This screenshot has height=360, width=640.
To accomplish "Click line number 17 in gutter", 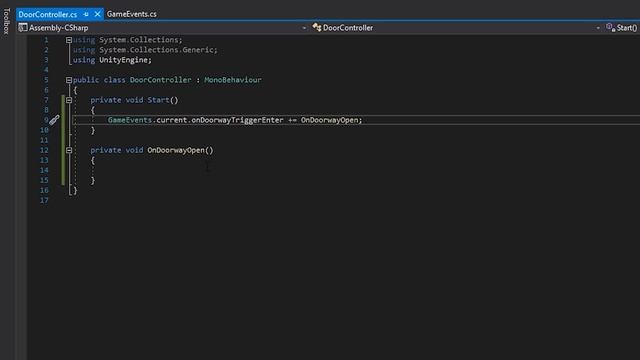I will [44, 200].
